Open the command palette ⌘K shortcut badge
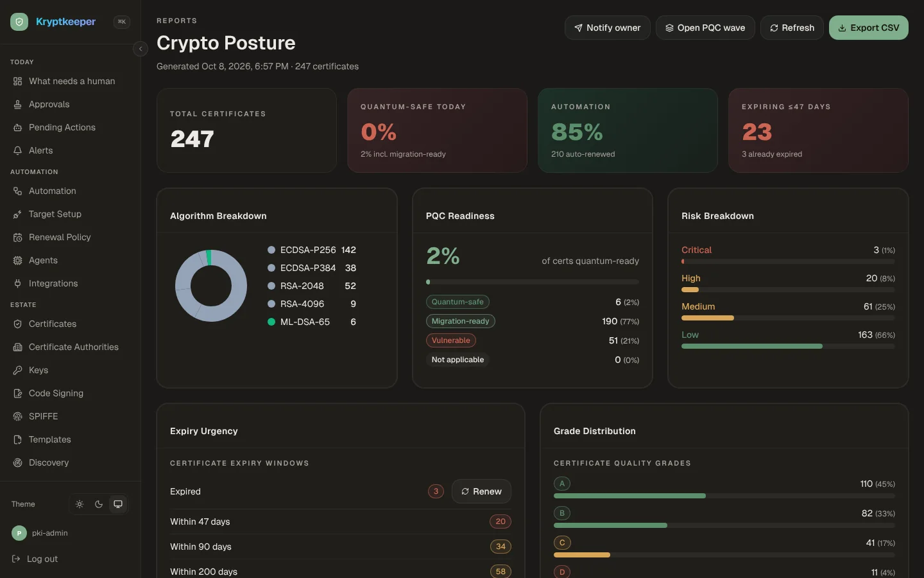This screenshot has height=578, width=924. [121, 22]
